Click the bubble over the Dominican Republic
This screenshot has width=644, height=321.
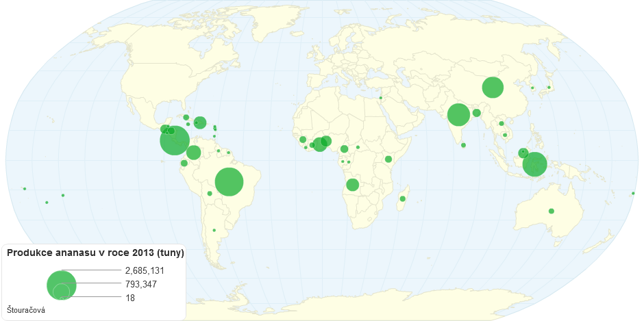tap(200, 123)
